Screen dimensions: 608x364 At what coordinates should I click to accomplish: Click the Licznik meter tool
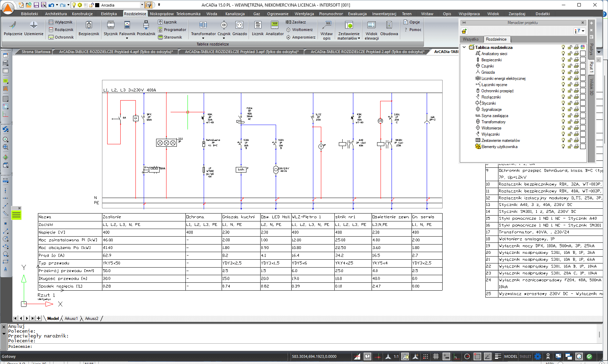coord(258,29)
